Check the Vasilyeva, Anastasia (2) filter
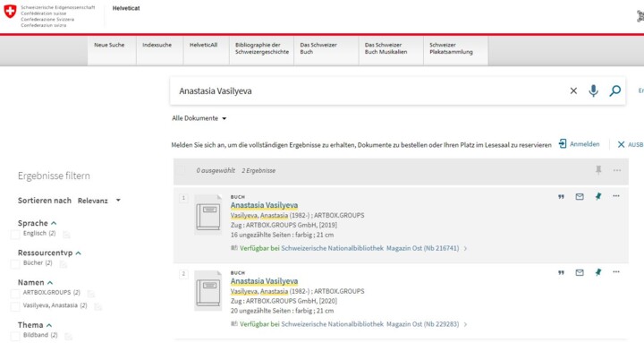This screenshot has height=343, width=644. (15, 307)
